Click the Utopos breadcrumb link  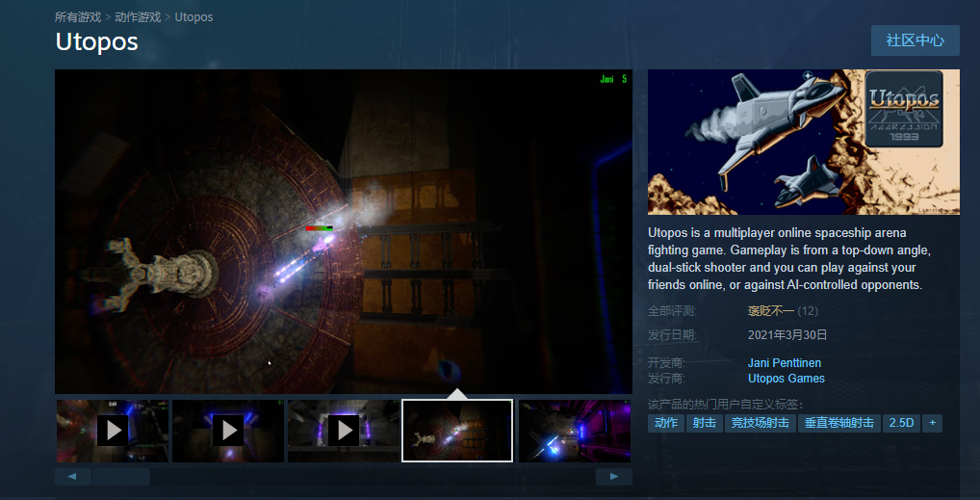tap(193, 17)
